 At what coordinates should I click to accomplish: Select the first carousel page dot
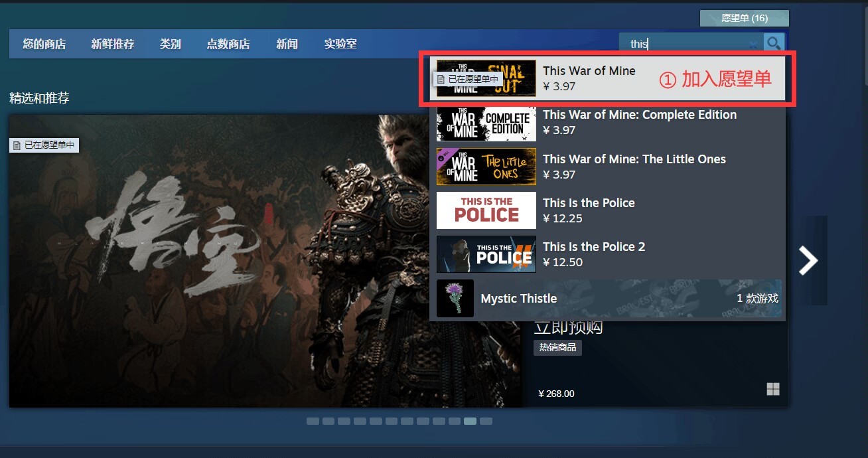pos(313,421)
